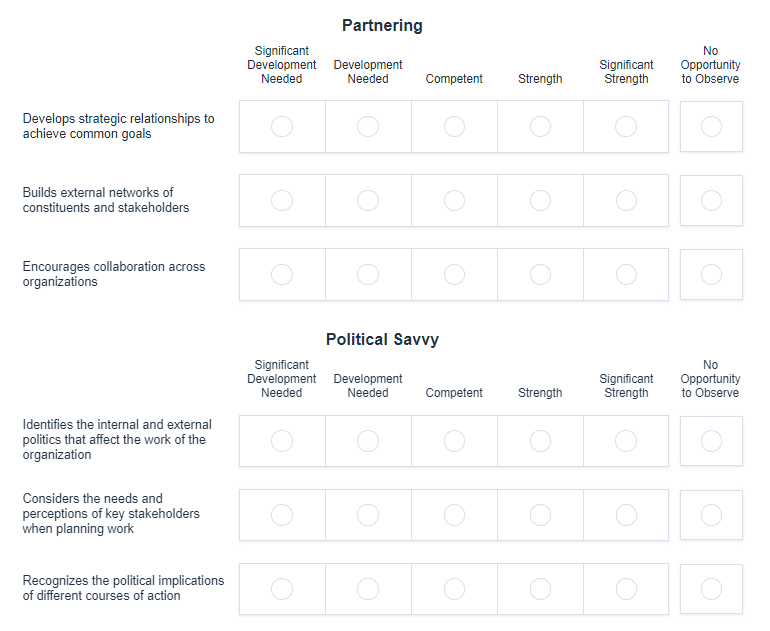Rate encourages collaboration as Significant Development Needed
The image size is (770, 631).
(282, 274)
